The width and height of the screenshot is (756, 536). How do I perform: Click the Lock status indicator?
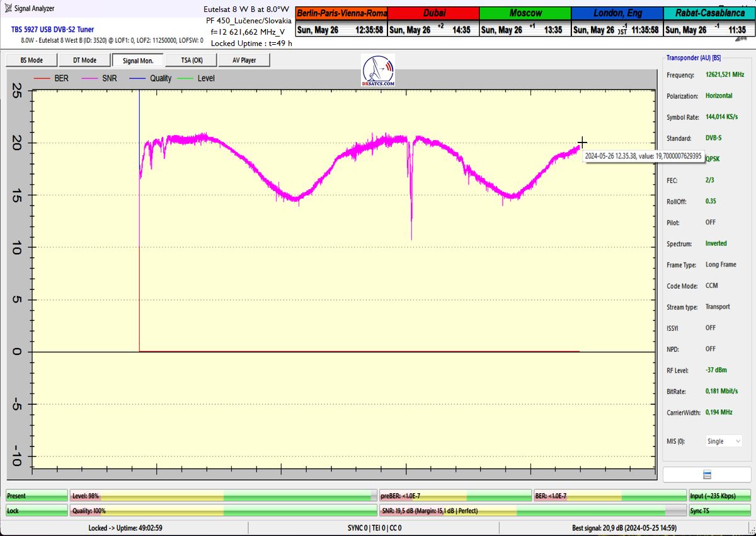(x=36, y=511)
